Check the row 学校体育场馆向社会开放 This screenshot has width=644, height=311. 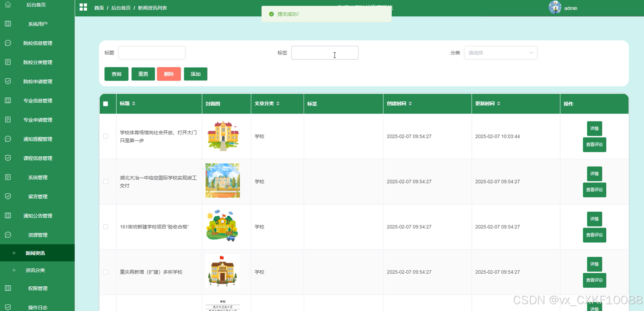tap(105, 136)
